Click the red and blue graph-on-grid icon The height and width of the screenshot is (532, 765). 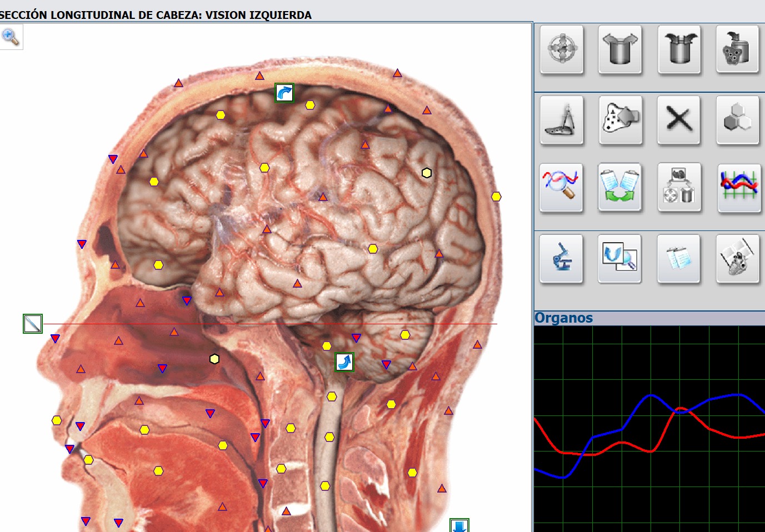tap(738, 188)
